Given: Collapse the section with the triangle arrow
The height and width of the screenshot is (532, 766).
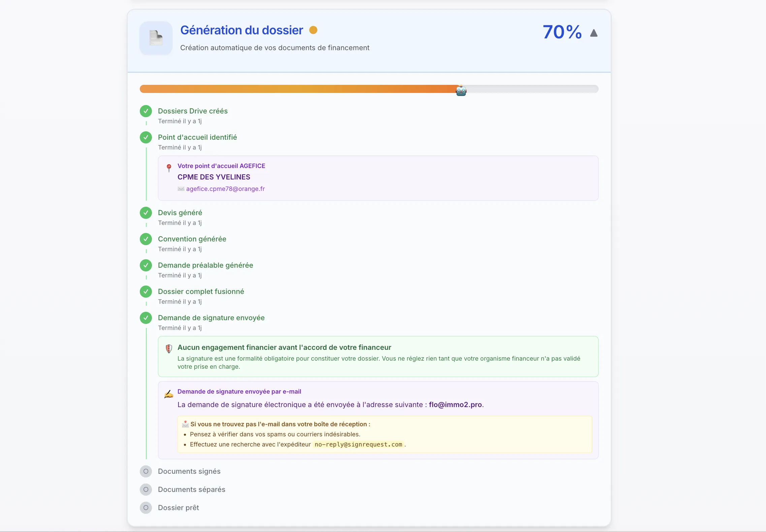Looking at the screenshot, I should coord(594,33).
